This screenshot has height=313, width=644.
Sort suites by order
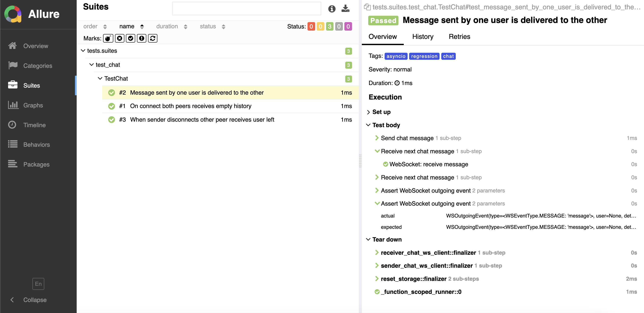(x=95, y=26)
